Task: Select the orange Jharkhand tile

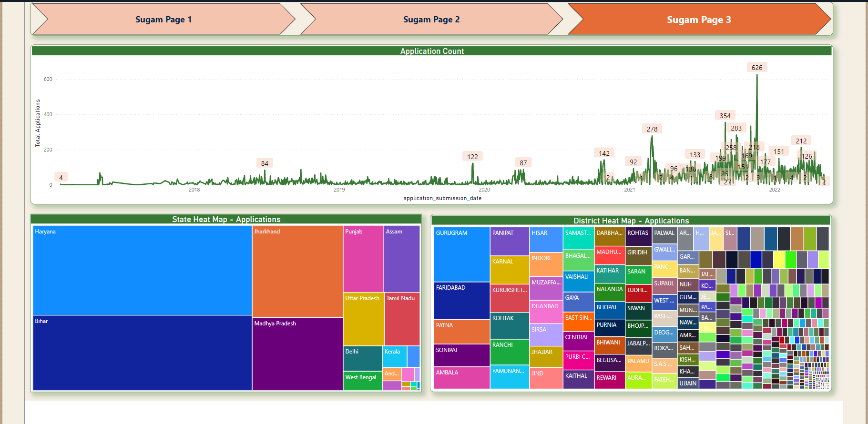Action: [x=297, y=271]
